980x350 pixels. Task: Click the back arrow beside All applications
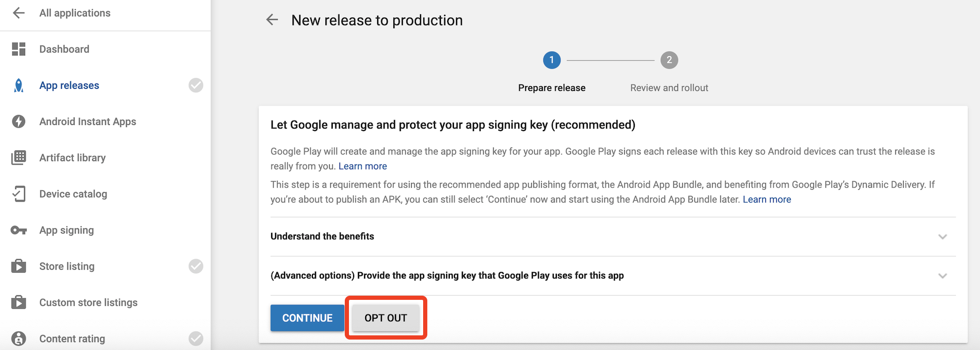[19, 13]
